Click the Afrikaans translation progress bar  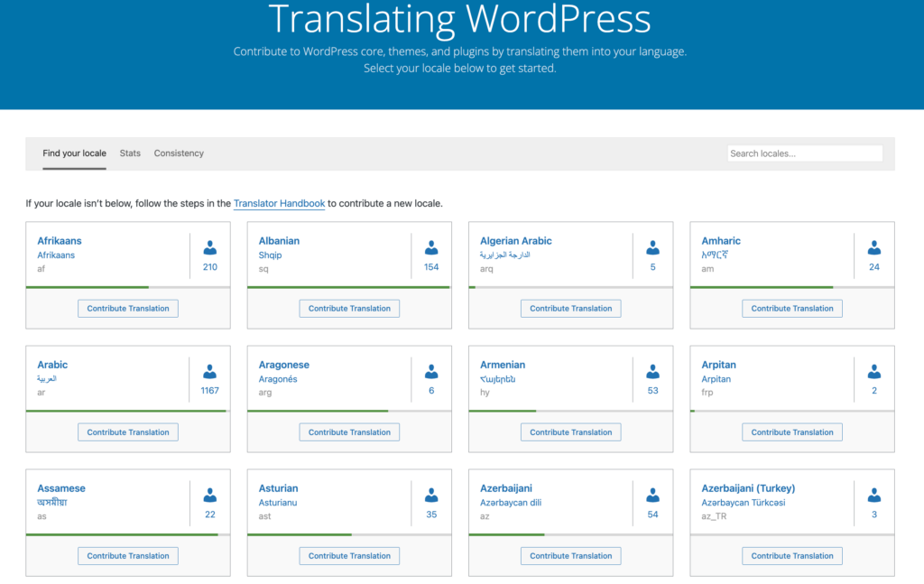pos(128,287)
